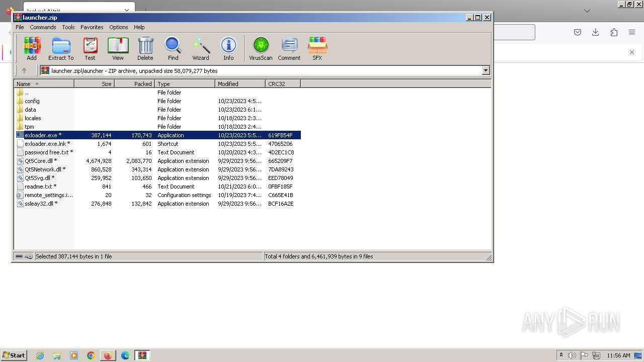Open the Favorites menu
This screenshot has width=644, height=362.
pyautogui.click(x=92, y=27)
